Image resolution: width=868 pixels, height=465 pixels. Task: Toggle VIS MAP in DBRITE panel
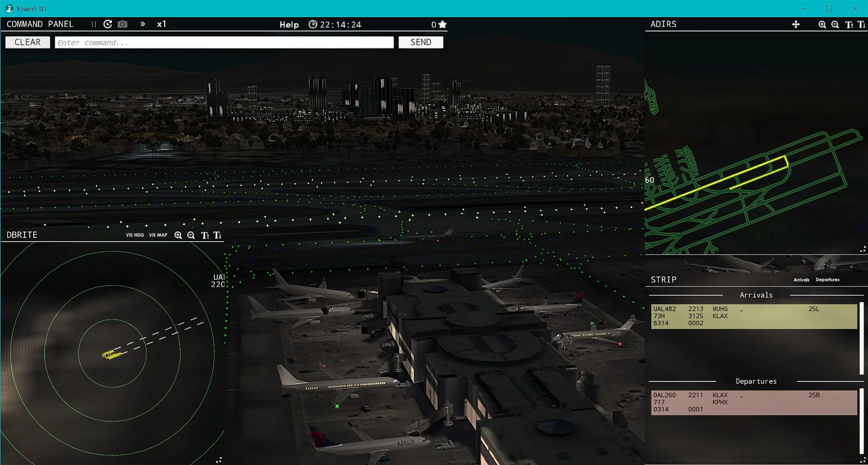pyautogui.click(x=158, y=235)
